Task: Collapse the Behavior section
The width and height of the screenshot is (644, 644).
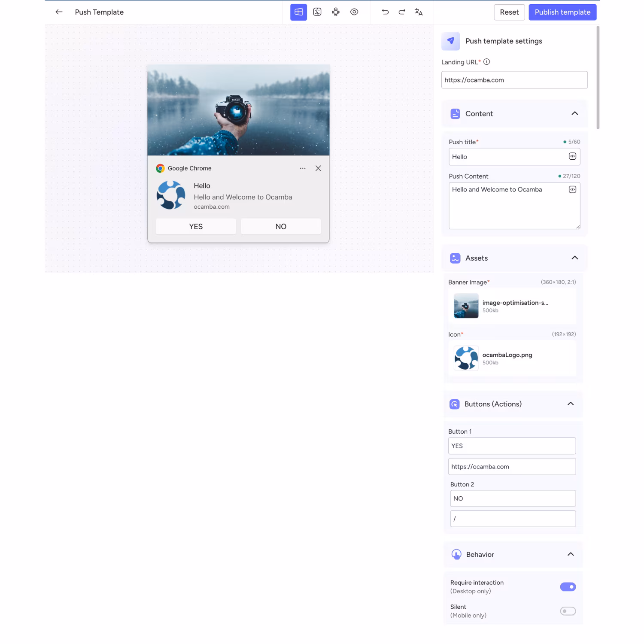Action: pyautogui.click(x=571, y=554)
